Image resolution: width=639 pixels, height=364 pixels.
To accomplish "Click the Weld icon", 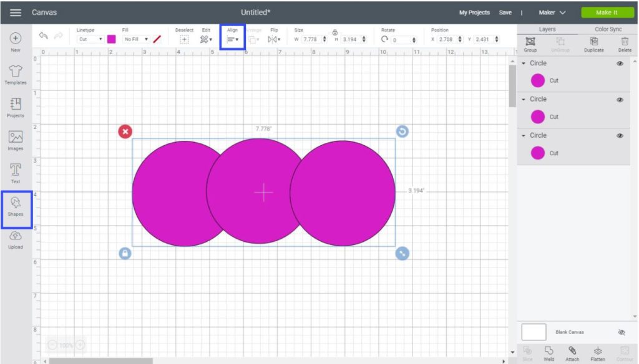I will tap(549, 352).
